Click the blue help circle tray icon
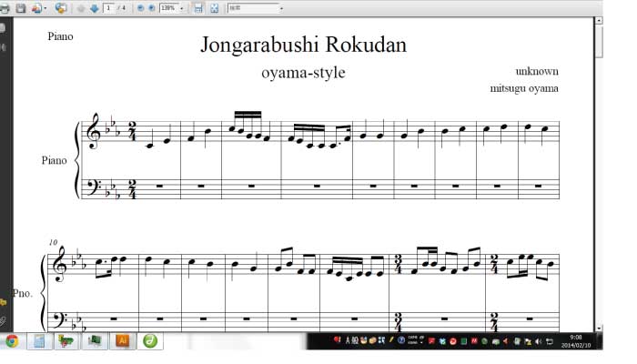 (x=401, y=340)
